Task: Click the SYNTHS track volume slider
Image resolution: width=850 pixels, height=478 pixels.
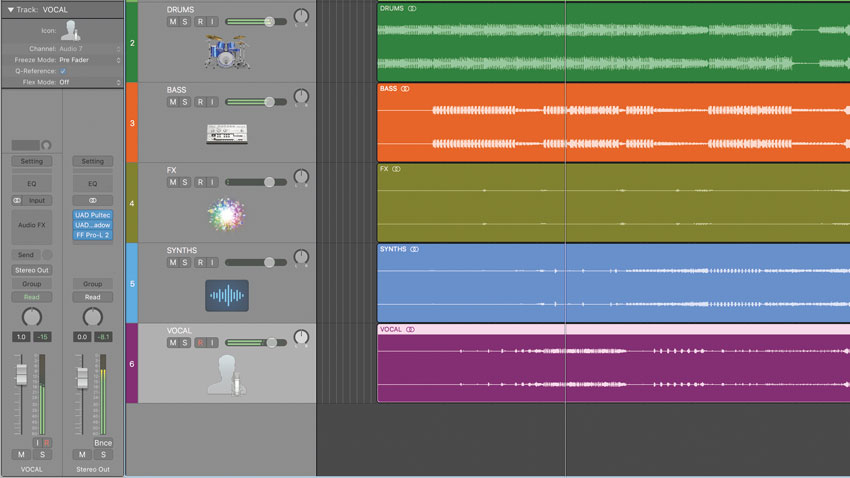Action: point(256,262)
